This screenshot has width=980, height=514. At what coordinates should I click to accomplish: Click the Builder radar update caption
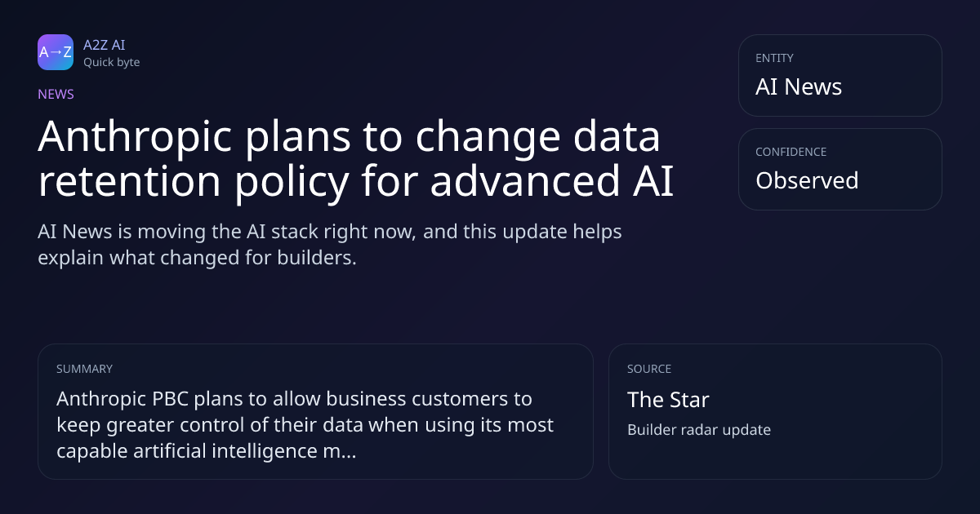coord(698,429)
